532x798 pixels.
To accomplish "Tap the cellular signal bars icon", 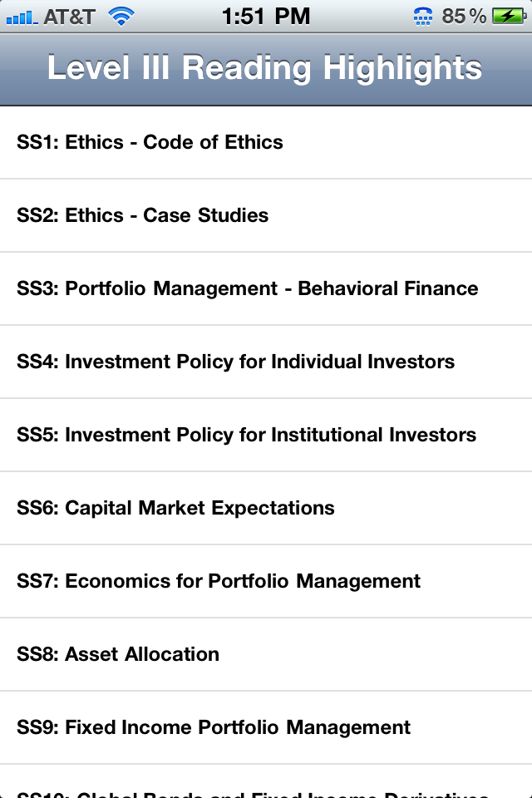I will pos(20,17).
